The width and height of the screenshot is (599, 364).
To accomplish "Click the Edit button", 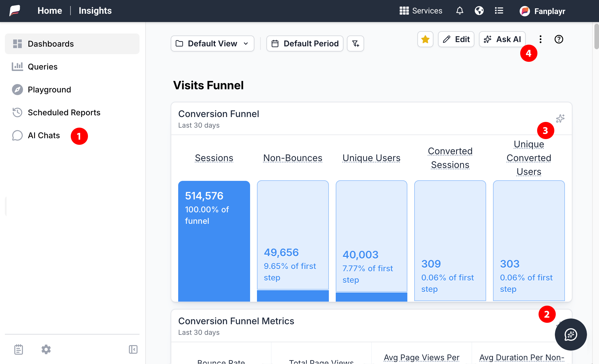I will (456, 39).
